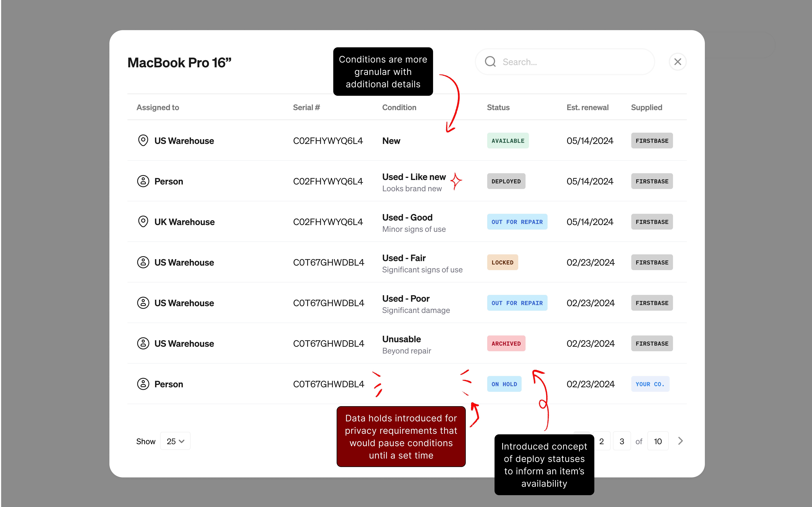Sort by the Condition column header
Image resolution: width=812 pixels, height=507 pixels.
399,107
